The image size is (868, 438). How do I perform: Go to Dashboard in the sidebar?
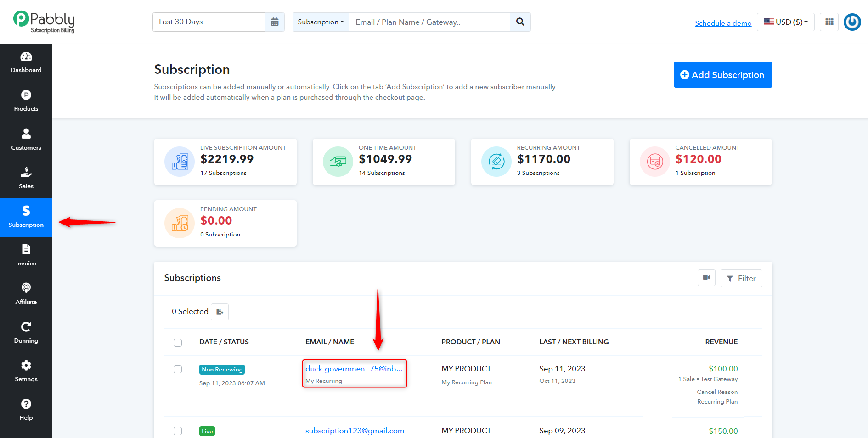26,63
